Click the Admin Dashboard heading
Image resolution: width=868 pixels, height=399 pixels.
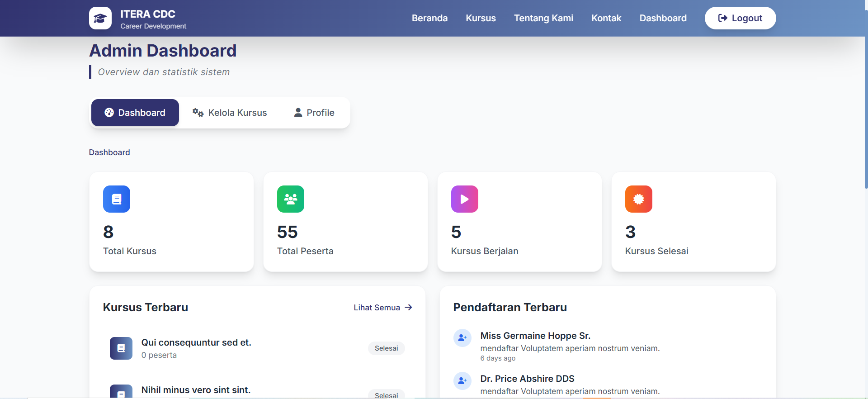coord(163,51)
